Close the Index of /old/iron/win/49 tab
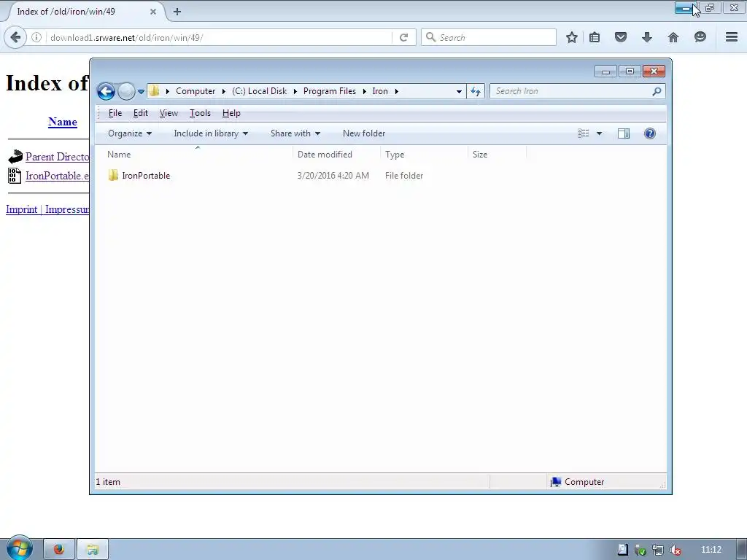747x560 pixels. click(153, 12)
